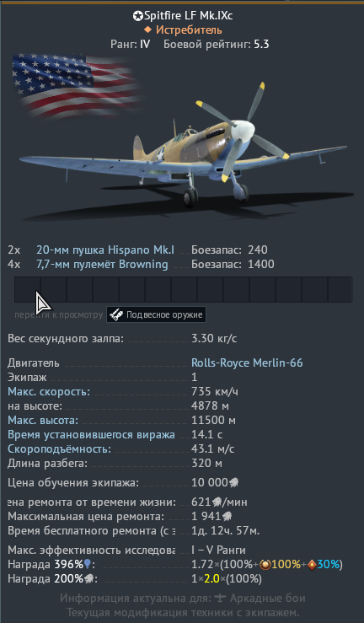Click the star icon before Spitfire title

click(137, 16)
